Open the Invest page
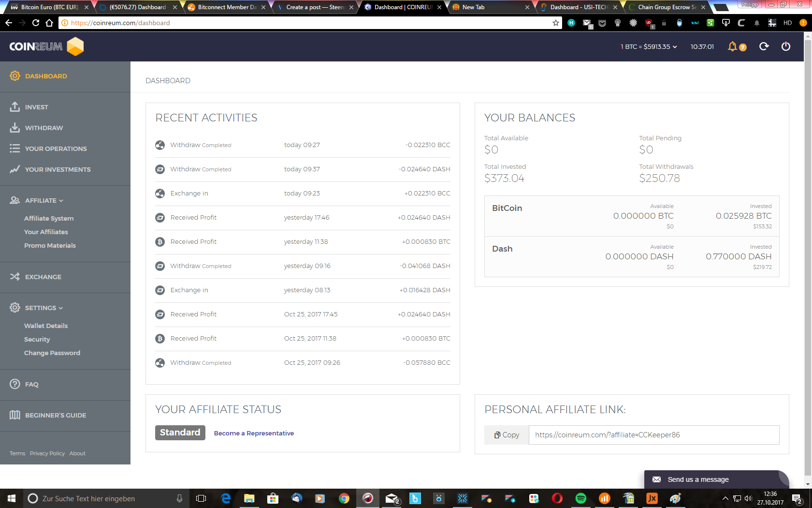The image size is (812, 508). 37,107
